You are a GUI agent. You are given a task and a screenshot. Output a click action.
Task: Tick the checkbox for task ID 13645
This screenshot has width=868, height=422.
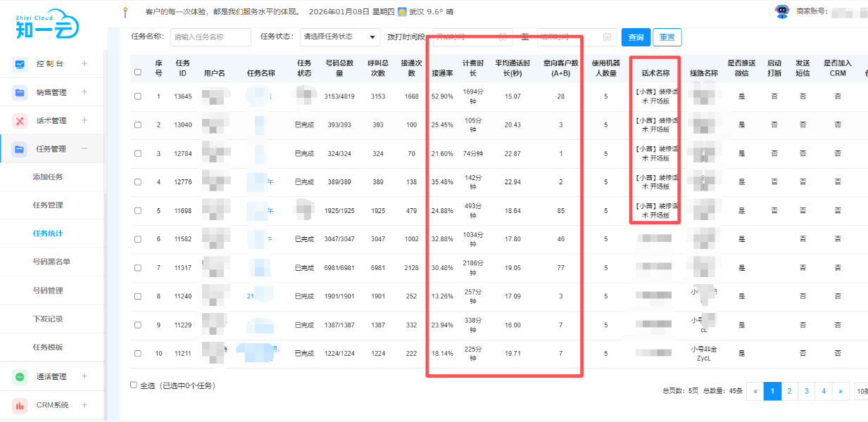[138, 96]
